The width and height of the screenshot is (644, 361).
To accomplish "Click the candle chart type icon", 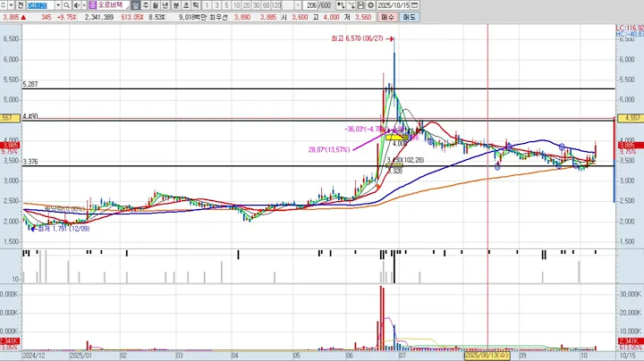I will click(341, 5).
